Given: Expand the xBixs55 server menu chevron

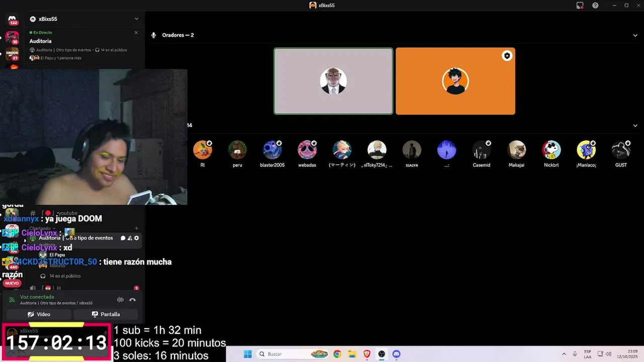Looking at the screenshot, I should click(136, 19).
